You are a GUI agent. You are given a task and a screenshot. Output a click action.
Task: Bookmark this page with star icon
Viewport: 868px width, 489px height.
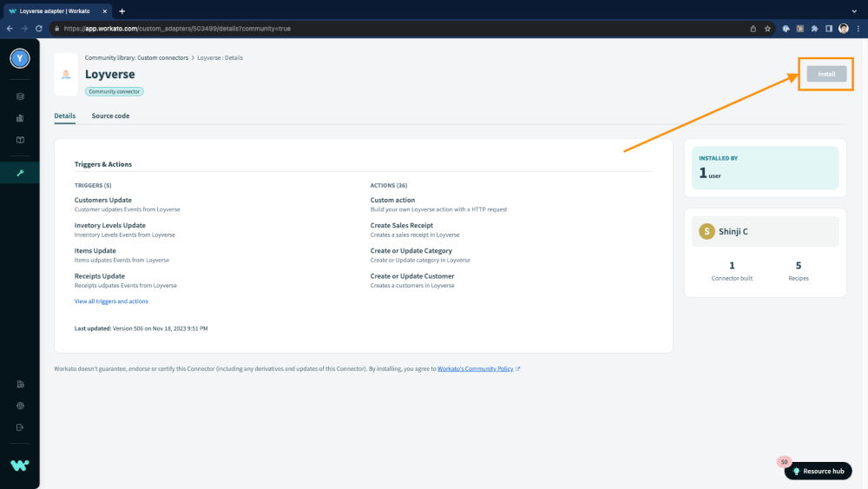click(x=768, y=29)
